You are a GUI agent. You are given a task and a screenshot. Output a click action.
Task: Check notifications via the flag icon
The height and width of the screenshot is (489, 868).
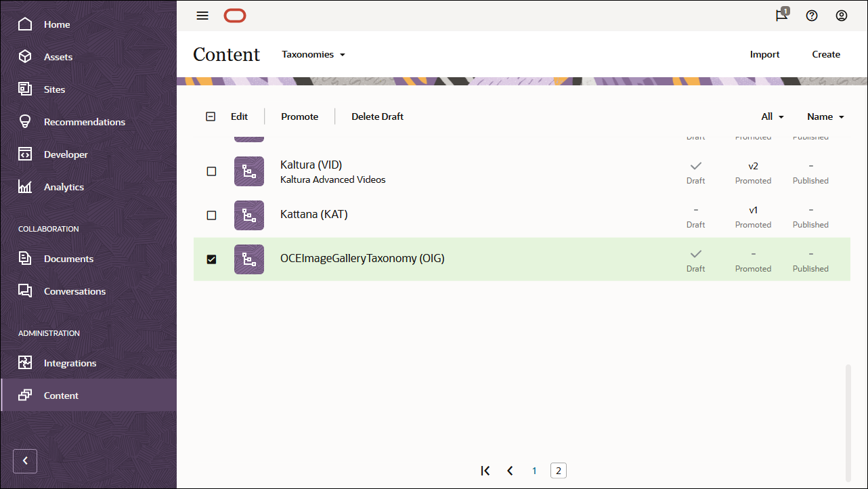[x=781, y=16]
